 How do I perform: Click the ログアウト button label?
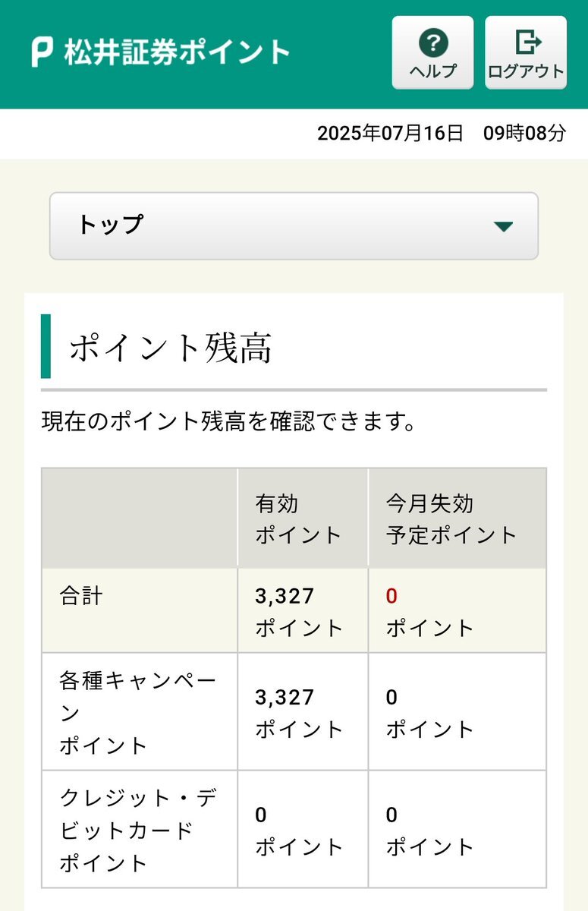click(x=527, y=71)
